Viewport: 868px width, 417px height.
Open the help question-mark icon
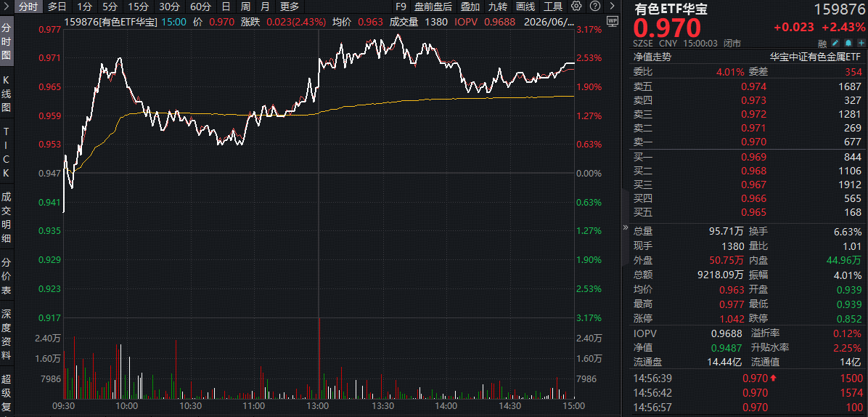point(594,7)
